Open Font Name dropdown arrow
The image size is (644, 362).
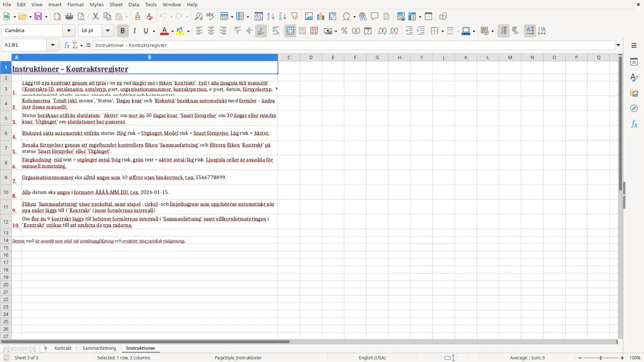69,31
